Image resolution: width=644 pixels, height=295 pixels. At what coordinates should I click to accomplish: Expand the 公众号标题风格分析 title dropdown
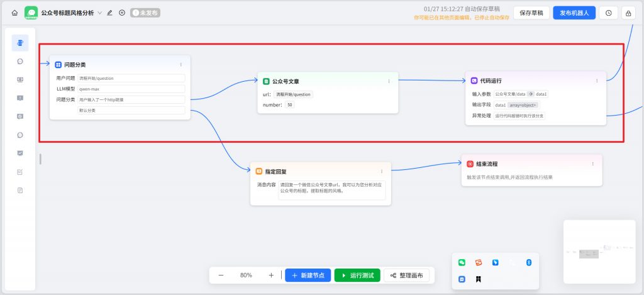pos(99,13)
